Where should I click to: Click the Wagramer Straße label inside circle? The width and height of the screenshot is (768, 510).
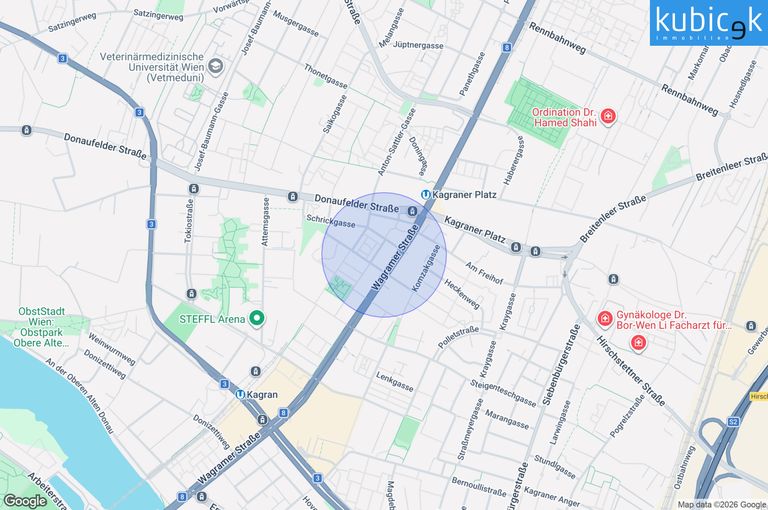395,257
